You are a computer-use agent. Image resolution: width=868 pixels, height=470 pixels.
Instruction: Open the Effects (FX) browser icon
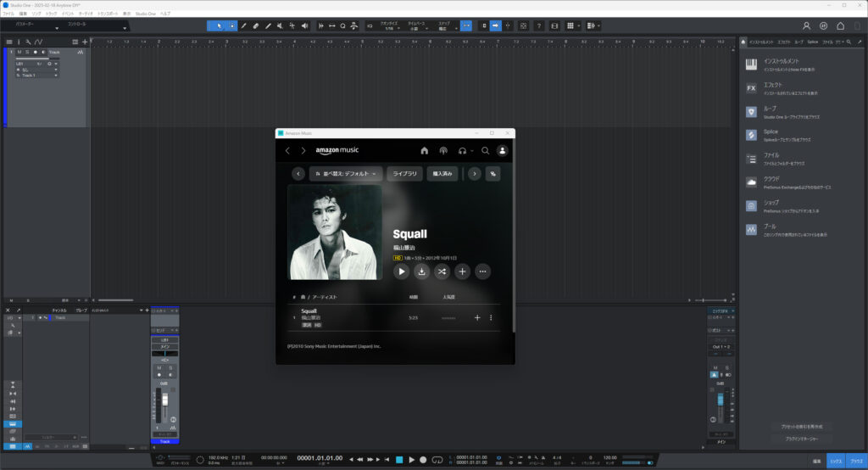pyautogui.click(x=751, y=88)
